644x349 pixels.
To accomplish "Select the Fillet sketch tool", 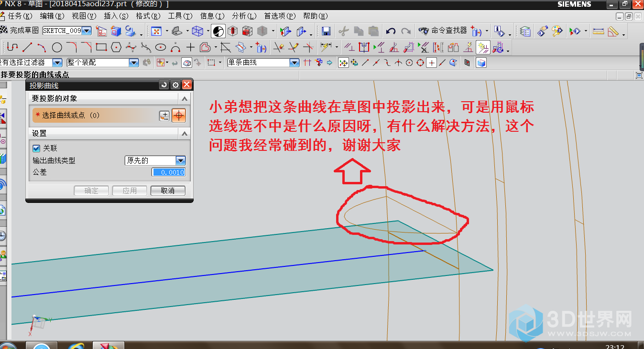I will click(x=72, y=47).
